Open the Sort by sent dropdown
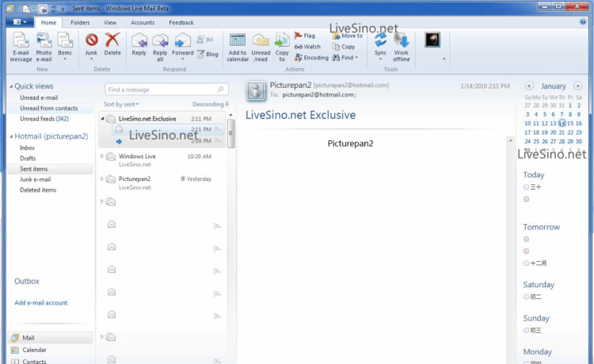Screen dimensions: 594x364 (x=121, y=104)
